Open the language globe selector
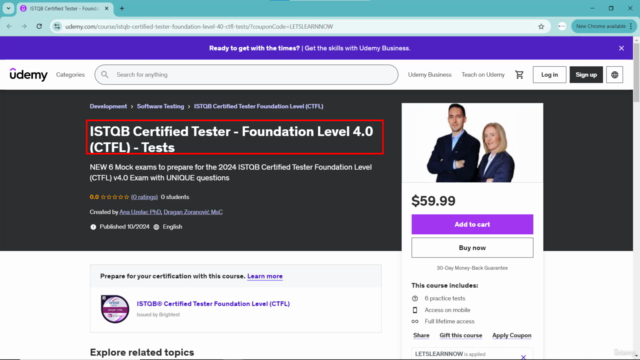Screen dimensions: 640x360 (615, 75)
